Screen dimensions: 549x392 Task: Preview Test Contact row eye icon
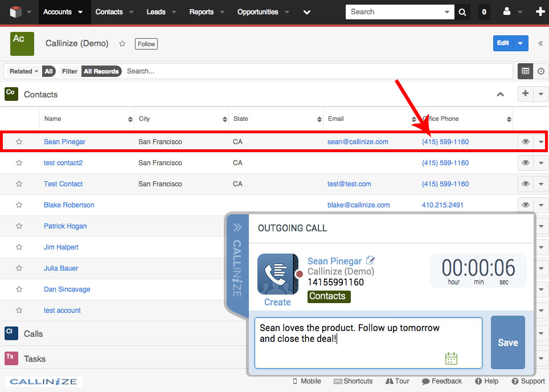click(526, 184)
